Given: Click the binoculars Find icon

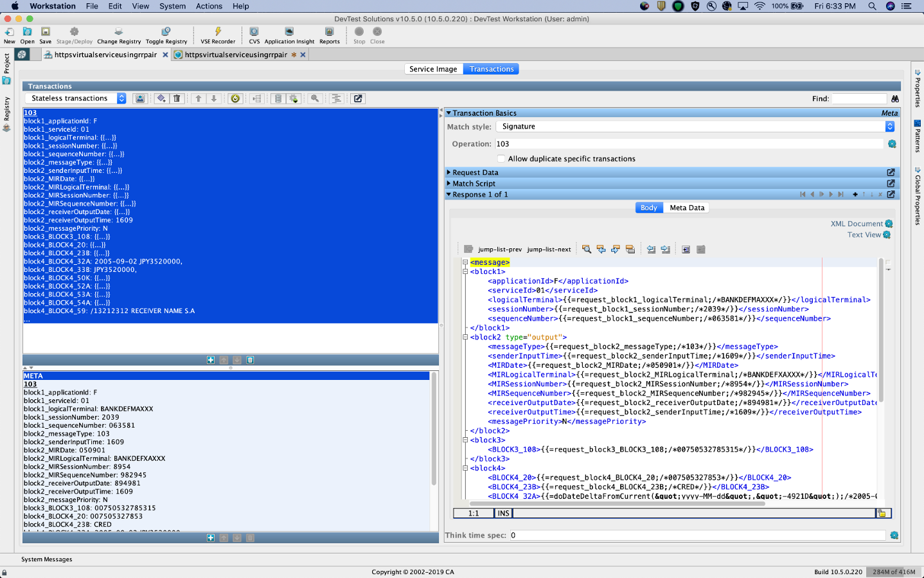Looking at the screenshot, I should pos(895,98).
